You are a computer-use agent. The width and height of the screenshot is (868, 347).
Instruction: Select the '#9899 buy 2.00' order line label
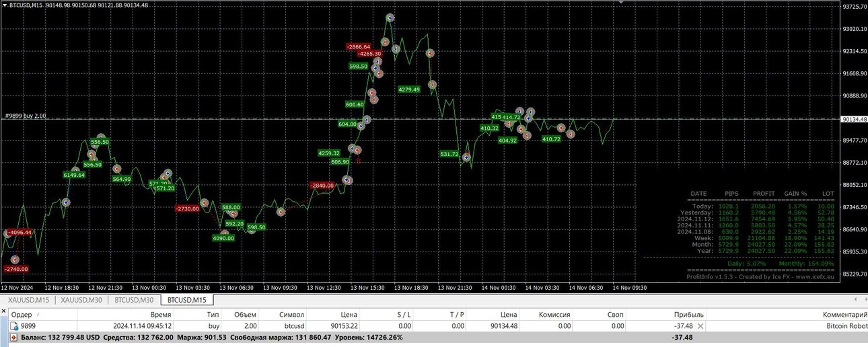point(26,116)
